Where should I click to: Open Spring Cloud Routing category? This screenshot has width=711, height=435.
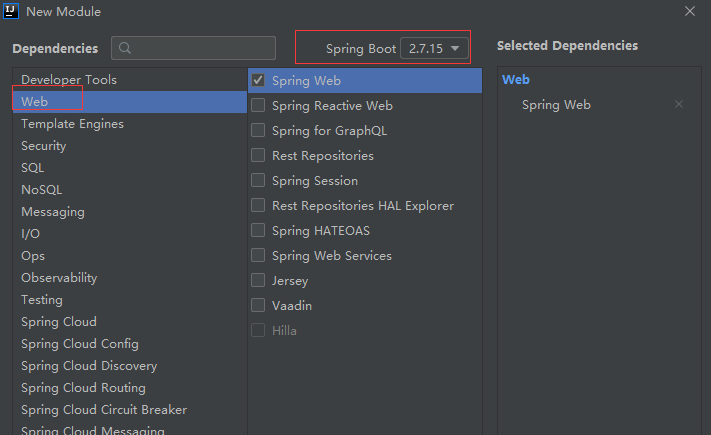point(130,388)
